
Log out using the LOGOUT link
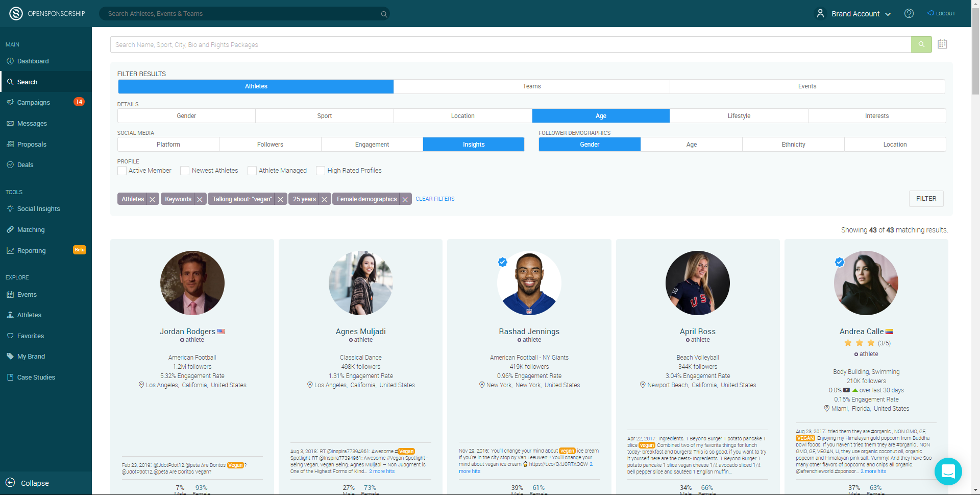pyautogui.click(x=942, y=13)
